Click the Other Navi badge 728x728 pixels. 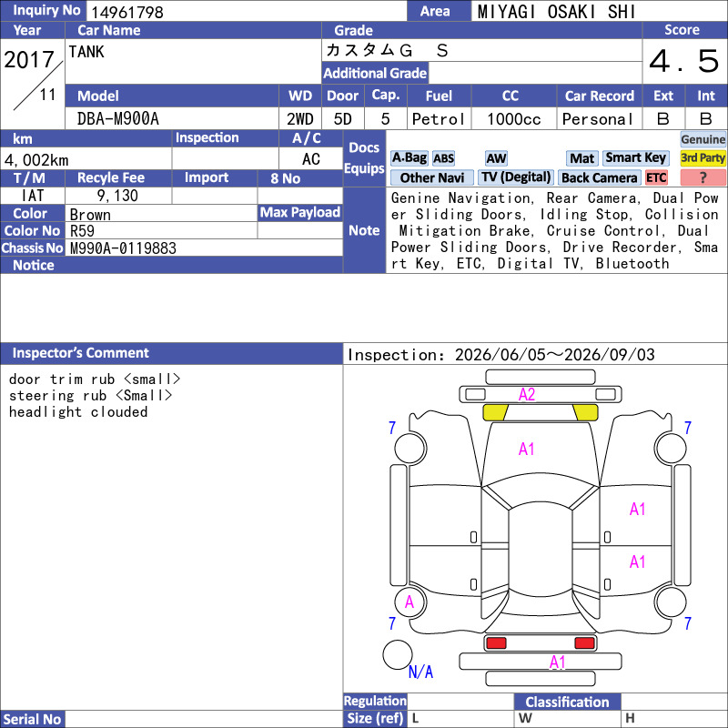coord(431,177)
